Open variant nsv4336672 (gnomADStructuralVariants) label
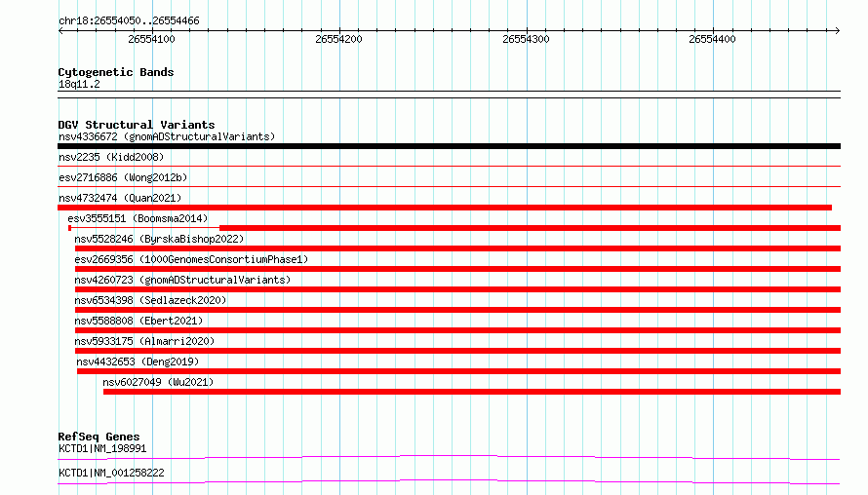868x495 pixels. 167,136
